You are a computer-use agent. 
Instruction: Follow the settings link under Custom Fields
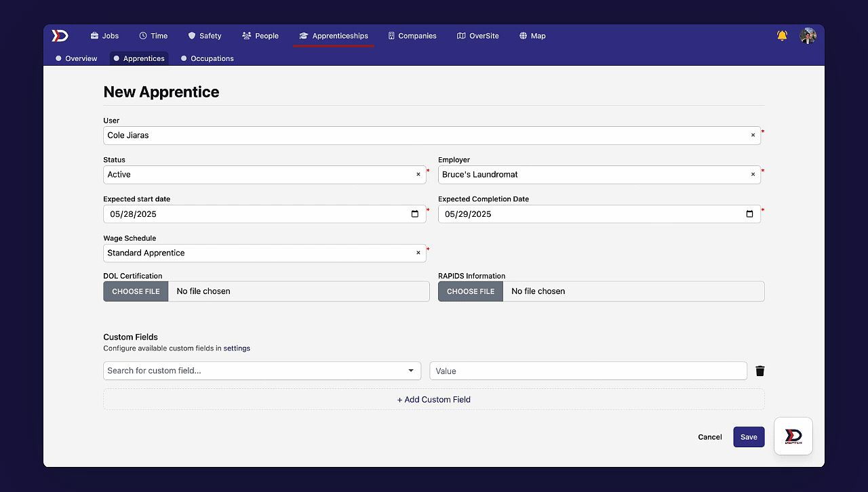237,348
